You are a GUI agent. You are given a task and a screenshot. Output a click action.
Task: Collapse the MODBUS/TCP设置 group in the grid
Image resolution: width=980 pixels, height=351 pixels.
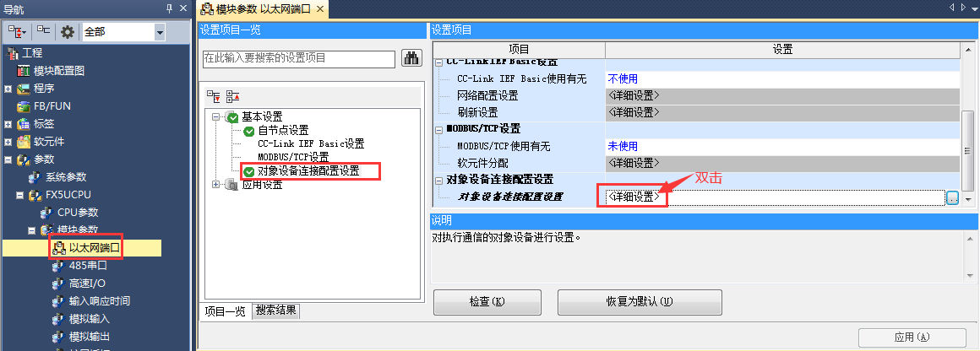tap(438, 129)
